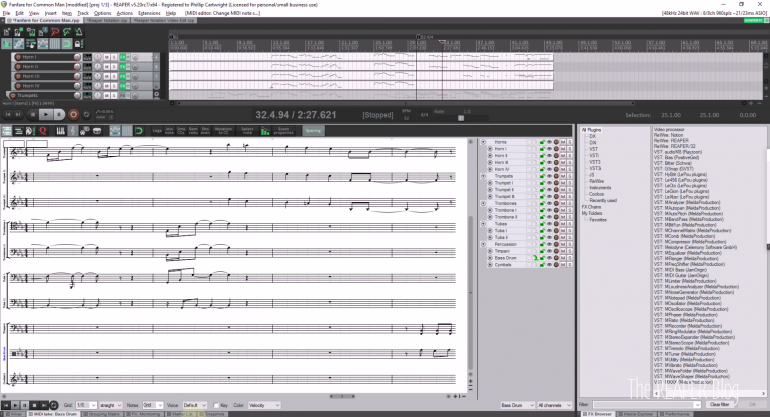Collapse the Trumpets group in track list
770x417 pixels.
pos(483,176)
